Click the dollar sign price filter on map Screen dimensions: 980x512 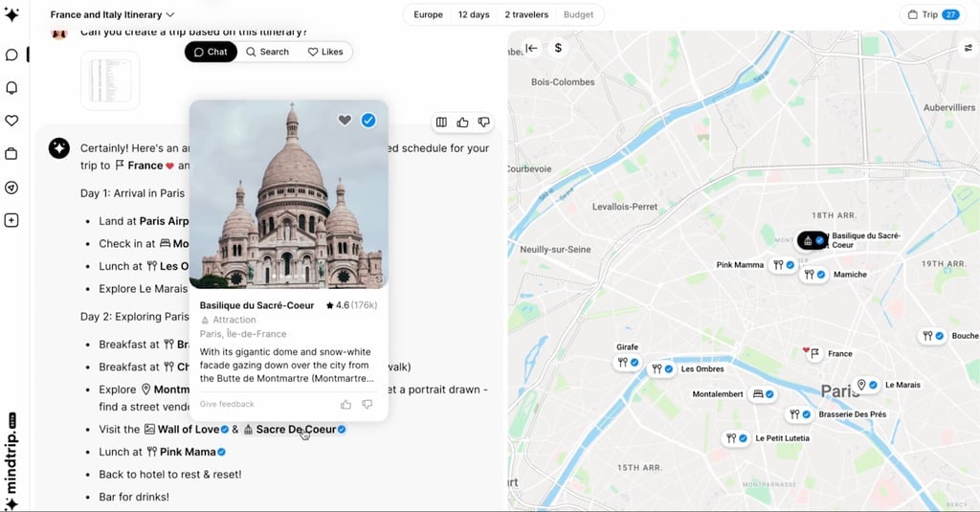click(558, 48)
